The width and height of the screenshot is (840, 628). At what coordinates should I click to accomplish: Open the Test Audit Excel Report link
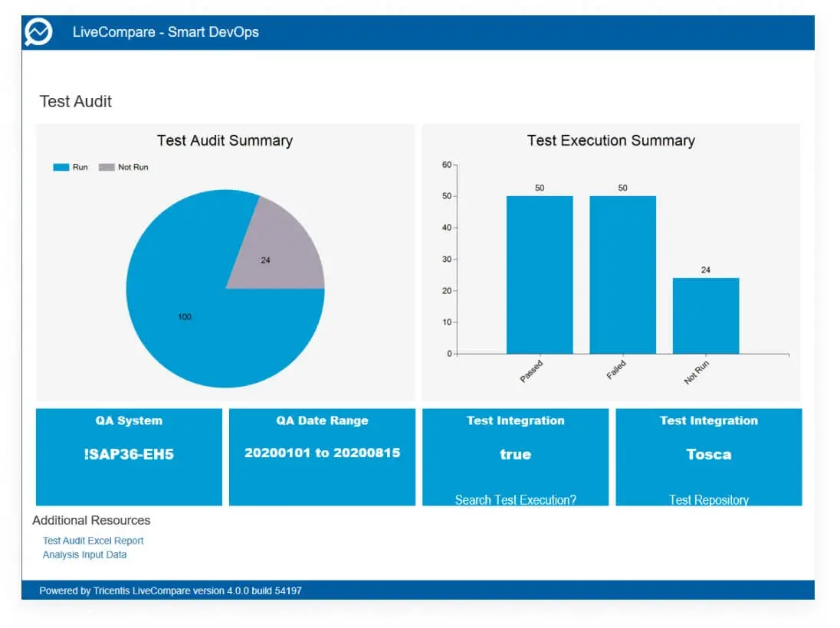94,541
